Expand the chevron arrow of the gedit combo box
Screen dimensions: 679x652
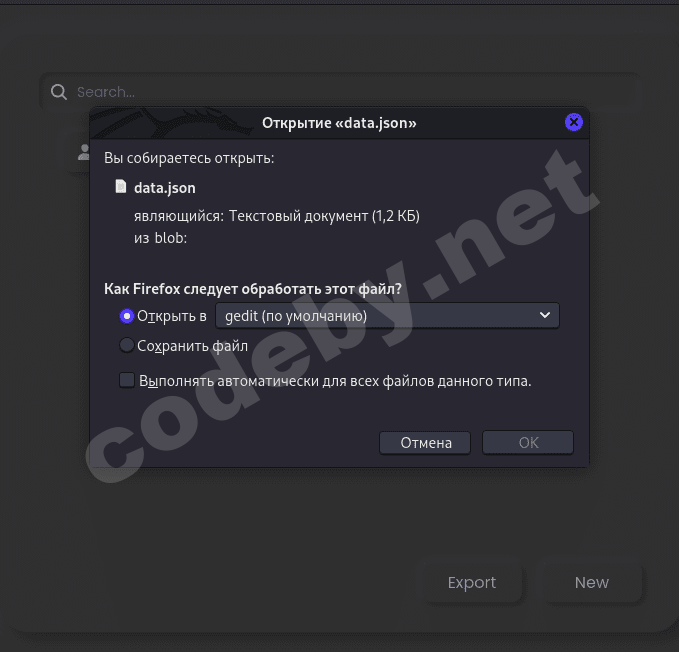tap(545, 315)
